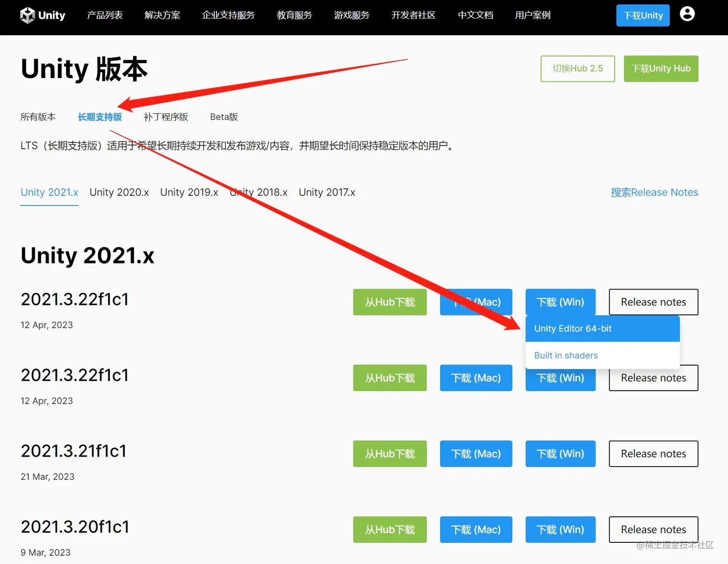
Task: Expand 下载 (Mac) for version 2021.3.20f1c1
Action: pyautogui.click(x=476, y=530)
